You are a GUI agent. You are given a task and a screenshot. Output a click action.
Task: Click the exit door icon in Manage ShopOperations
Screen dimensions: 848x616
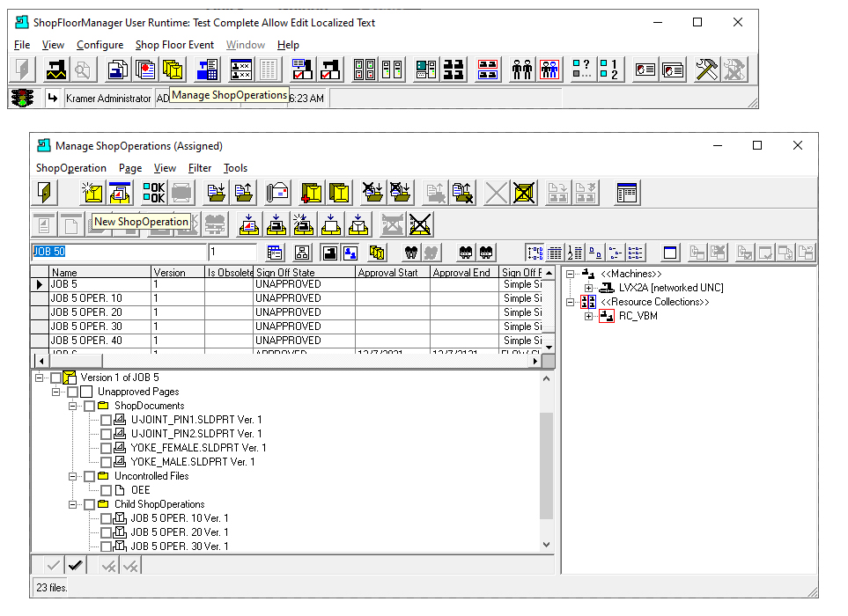[44, 193]
